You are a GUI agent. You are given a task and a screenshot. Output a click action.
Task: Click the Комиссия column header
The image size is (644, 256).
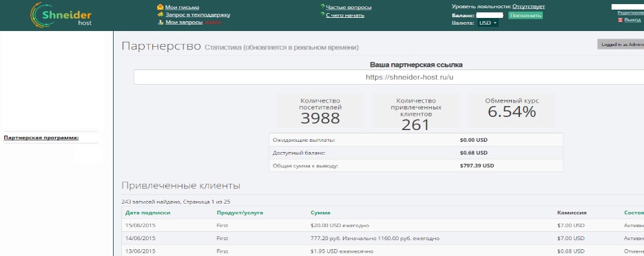572,213
